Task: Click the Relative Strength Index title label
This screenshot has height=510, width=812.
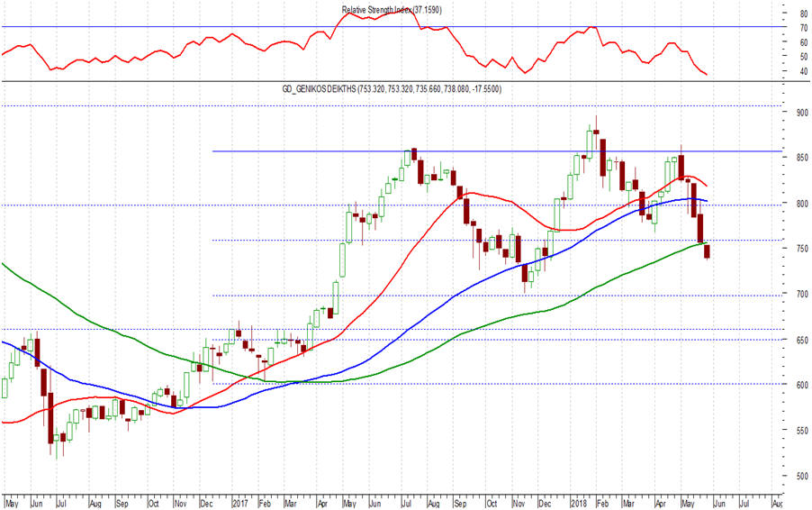Action: [392, 10]
